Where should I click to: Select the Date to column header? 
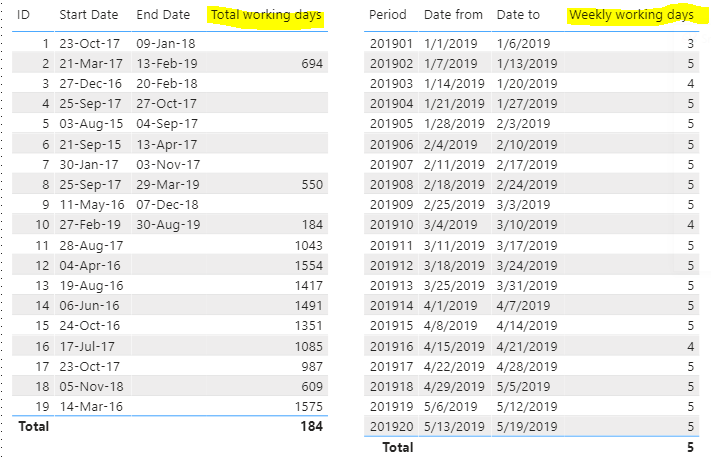518,15
